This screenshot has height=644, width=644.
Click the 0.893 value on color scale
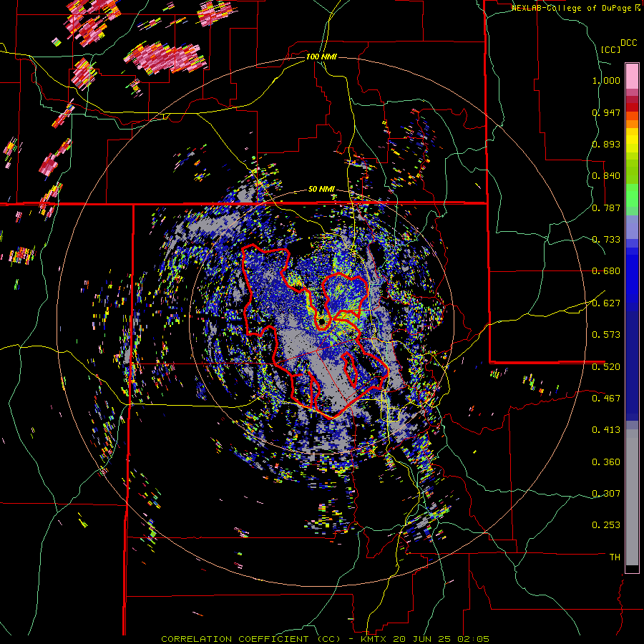[606, 144]
